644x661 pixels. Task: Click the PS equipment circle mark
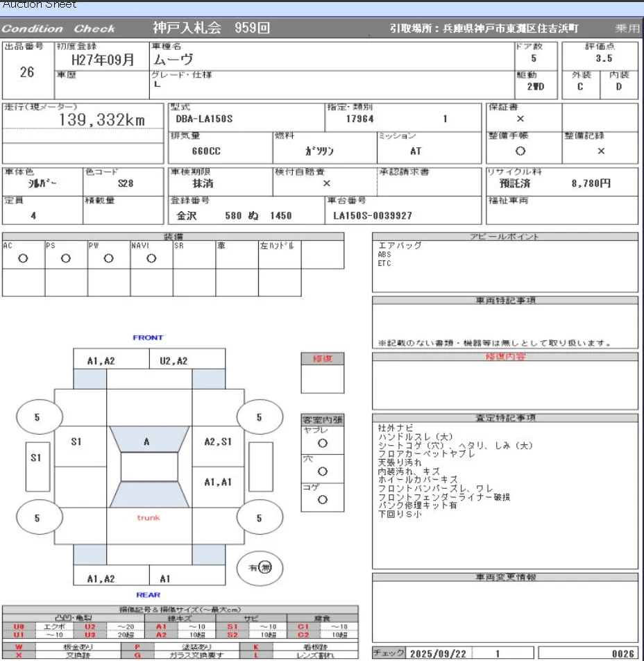[x=66, y=258]
